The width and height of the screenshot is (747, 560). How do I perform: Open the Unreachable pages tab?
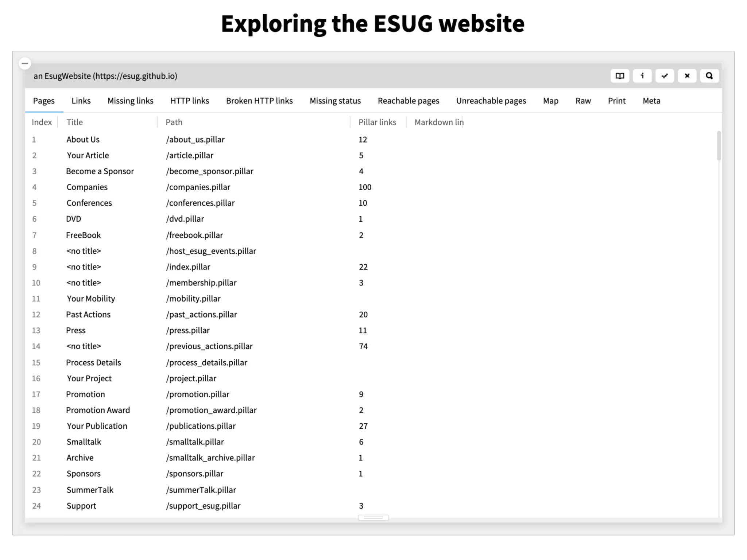click(x=491, y=101)
